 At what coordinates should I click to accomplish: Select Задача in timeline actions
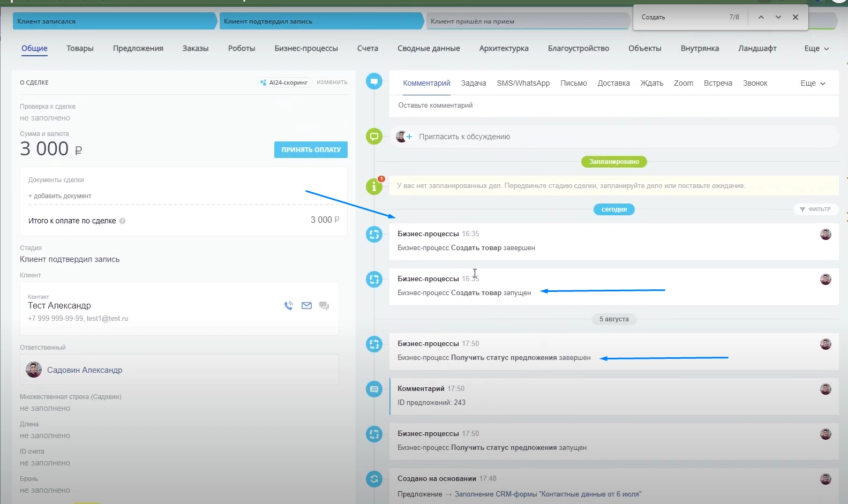point(474,83)
